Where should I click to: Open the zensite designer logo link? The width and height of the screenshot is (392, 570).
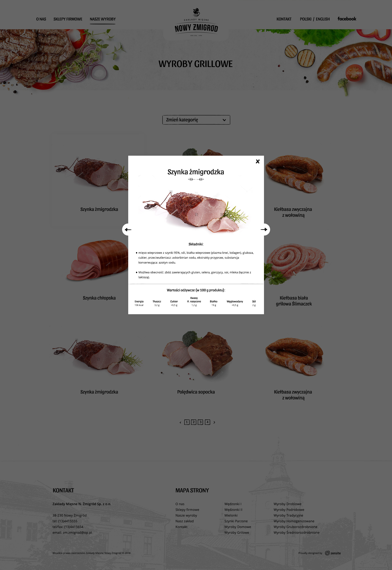333,553
